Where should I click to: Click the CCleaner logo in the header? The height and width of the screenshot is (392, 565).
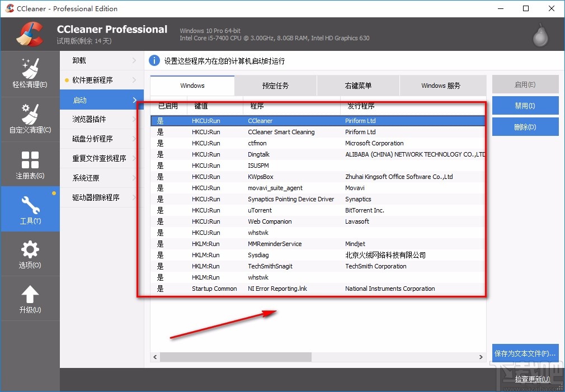click(31, 34)
